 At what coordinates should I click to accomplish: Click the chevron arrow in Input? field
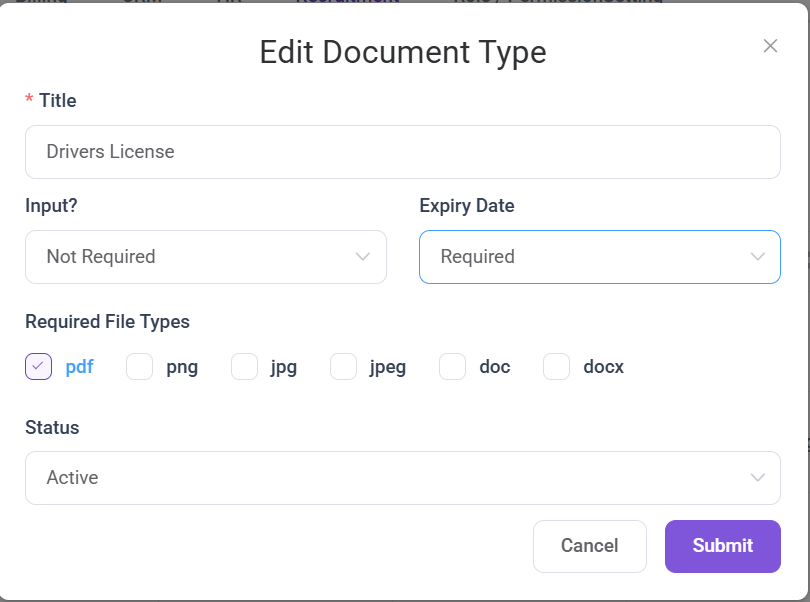tap(363, 257)
